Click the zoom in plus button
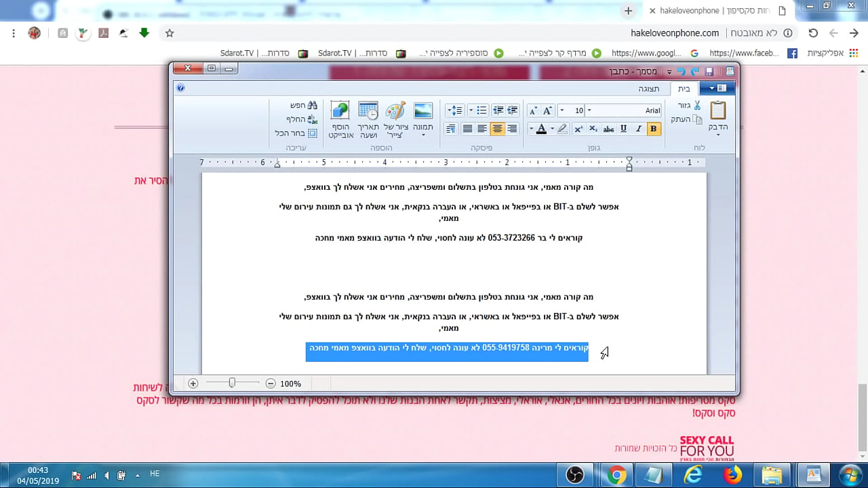The height and width of the screenshot is (488, 868). click(193, 384)
